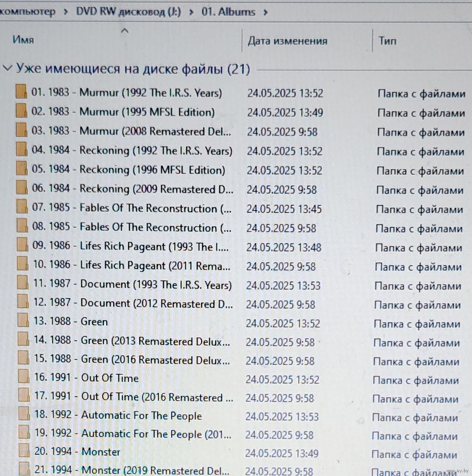Image resolution: width=472 pixels, height=476 pixels.
Task: Click folder icon of 05. 1984 - Reckoning (1996 MFSL)
Action: 22,168
